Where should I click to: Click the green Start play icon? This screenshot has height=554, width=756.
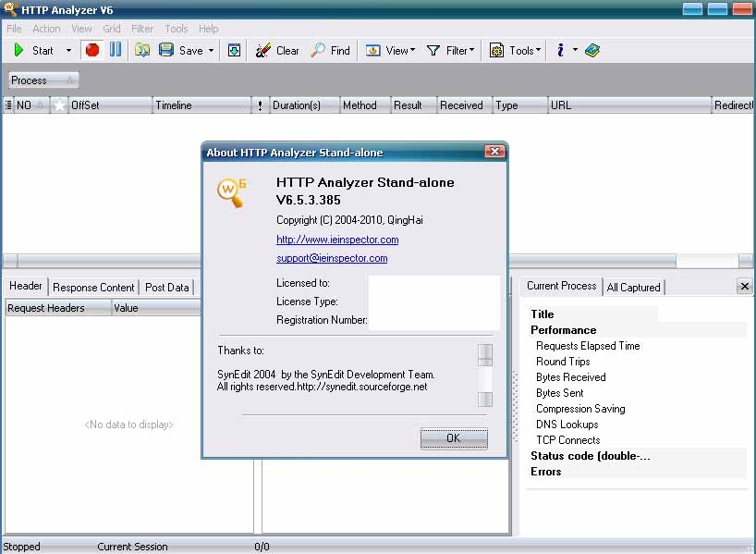coord(18,50)
